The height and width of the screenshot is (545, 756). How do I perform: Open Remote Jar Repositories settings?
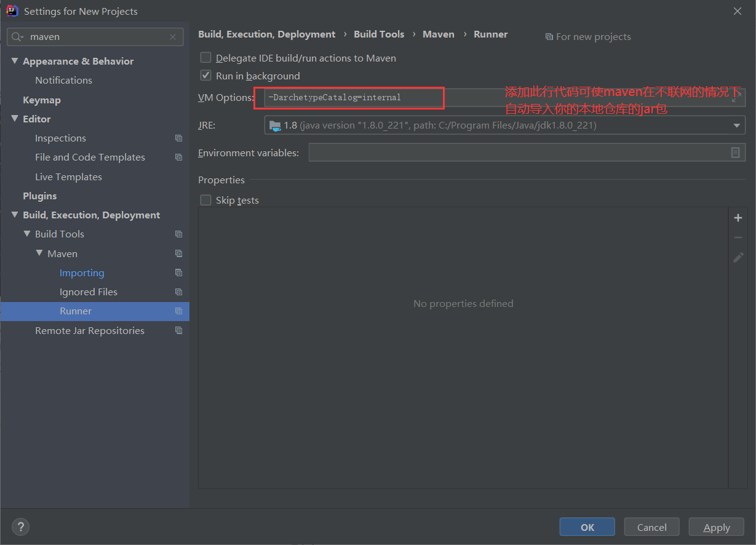[x=90, y=331]
